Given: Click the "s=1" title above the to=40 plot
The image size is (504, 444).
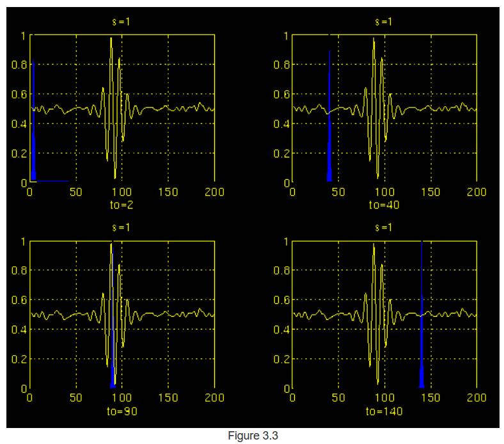Looking at the screenshot, I should click(x=384, y=22).
